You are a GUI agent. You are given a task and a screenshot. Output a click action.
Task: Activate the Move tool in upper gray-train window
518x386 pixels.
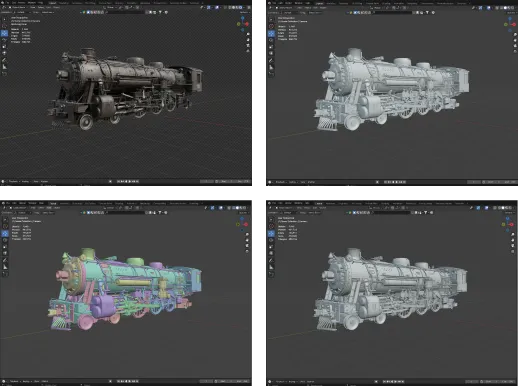(271, 33)
